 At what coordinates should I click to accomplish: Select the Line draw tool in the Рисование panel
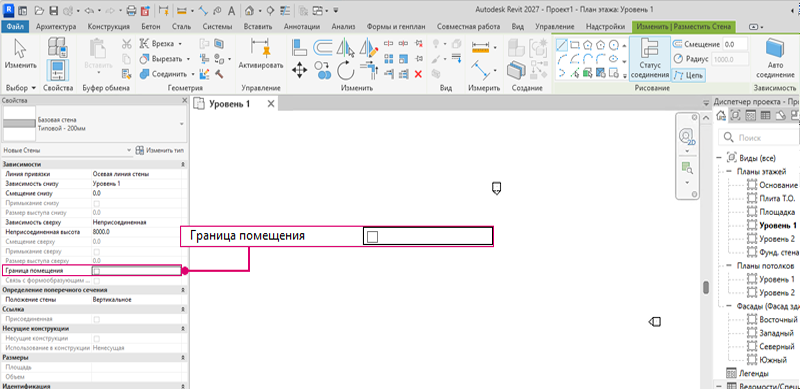562,44
